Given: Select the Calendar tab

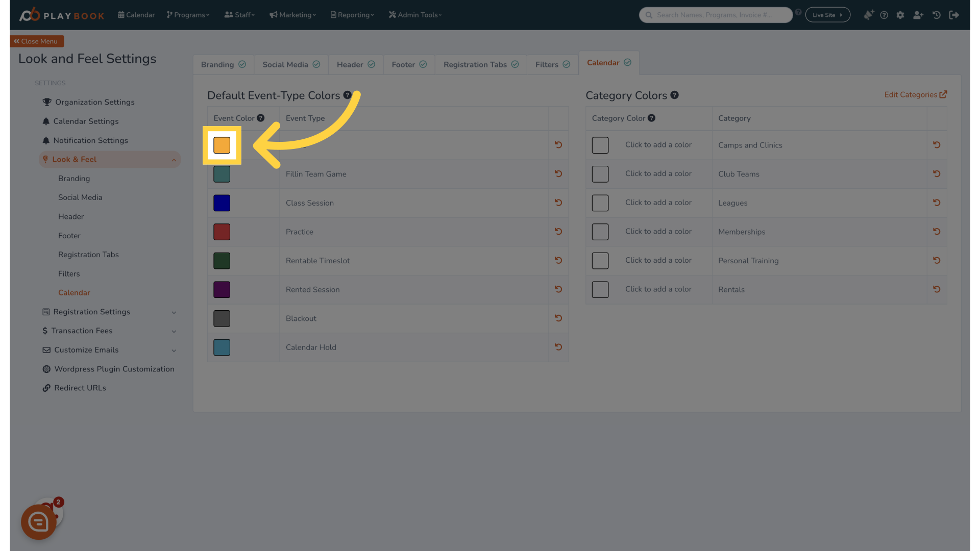Looking at the screenshot, I should point(609,63).
